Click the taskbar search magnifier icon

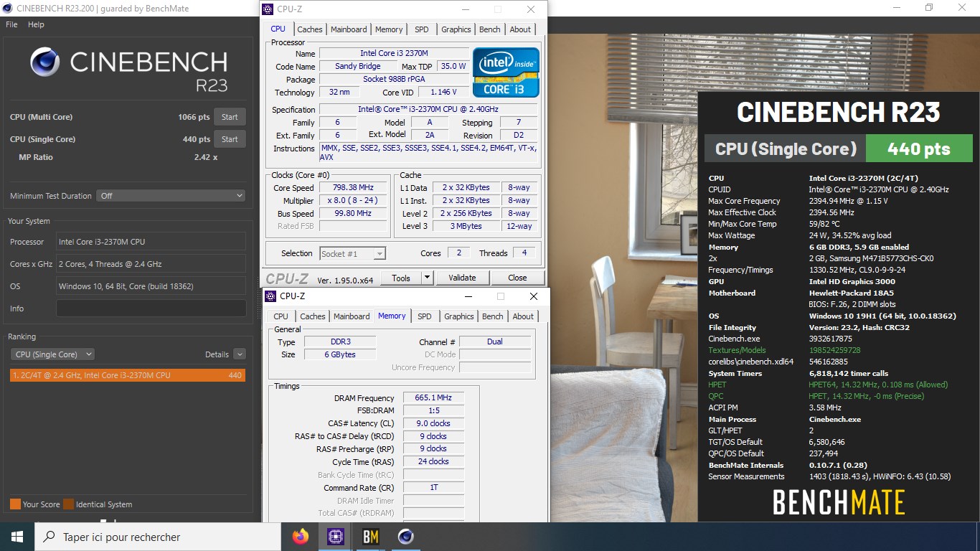(50, 537)
